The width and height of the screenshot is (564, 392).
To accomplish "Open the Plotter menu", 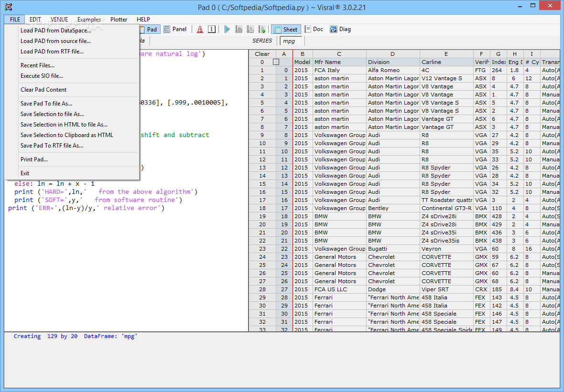I will point(119,20).
